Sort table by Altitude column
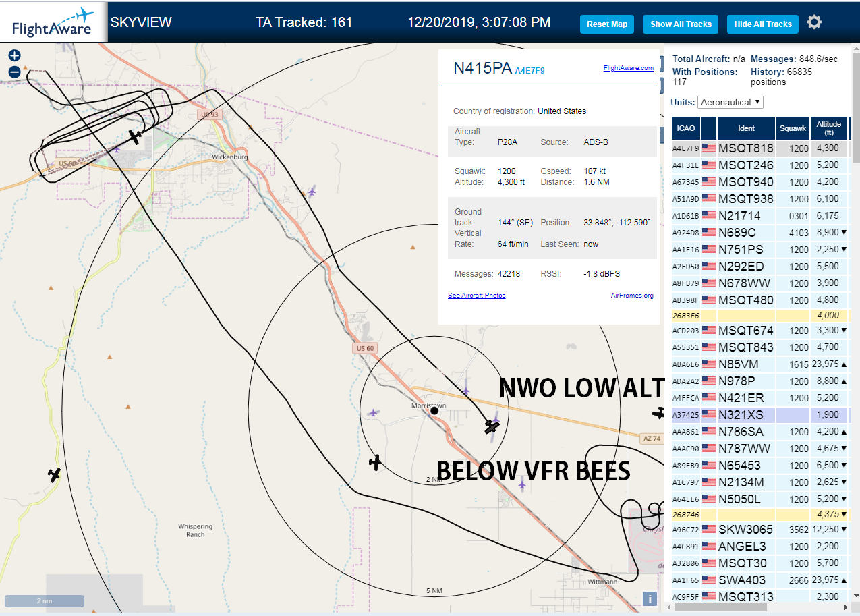This screenshot has width=860, height=616. [x=828, y=128]
